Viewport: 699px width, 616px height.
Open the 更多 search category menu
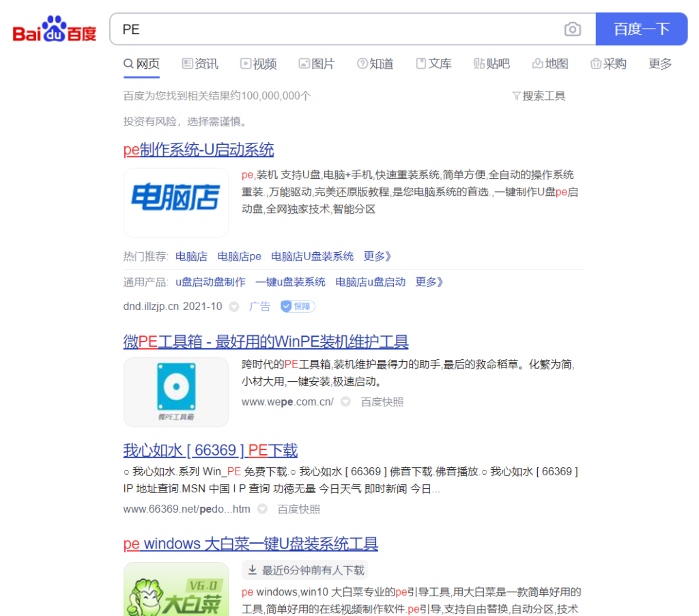coord(660,64)
